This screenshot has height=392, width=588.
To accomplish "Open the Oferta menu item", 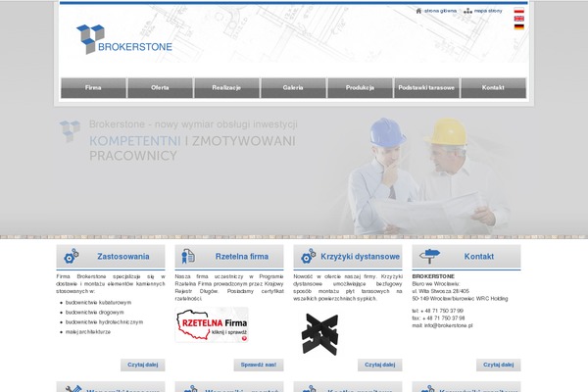I will [160, 88].
